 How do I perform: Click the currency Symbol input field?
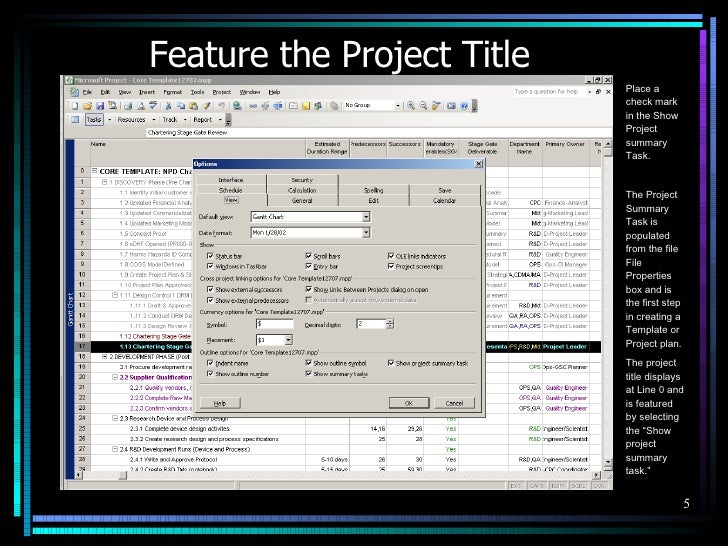tap(274, 324)
